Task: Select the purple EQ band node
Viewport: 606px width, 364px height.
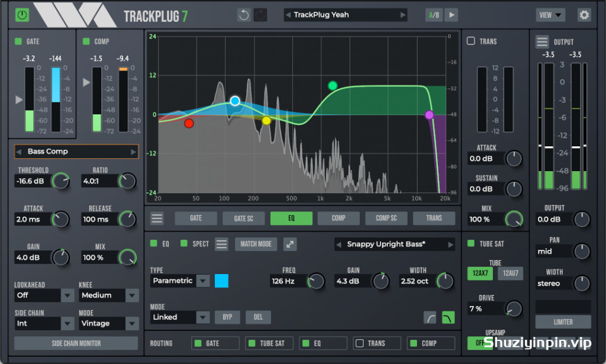Action: point(429,115)
